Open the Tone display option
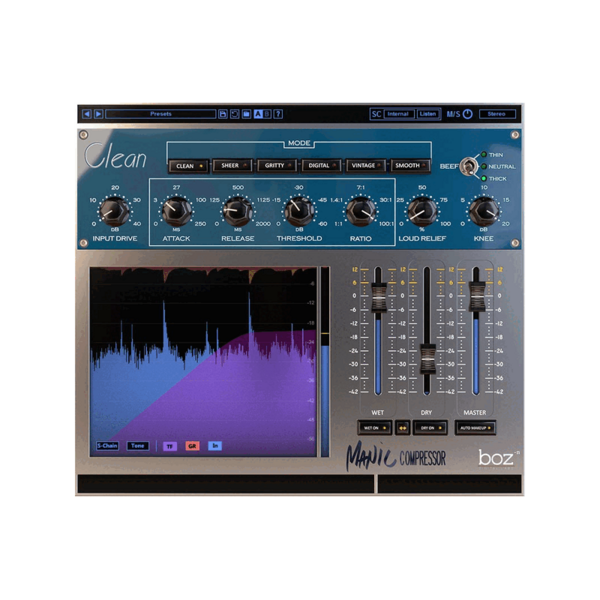Image resolution: width=600 pixels, height=600 pixels. [138, 446]
